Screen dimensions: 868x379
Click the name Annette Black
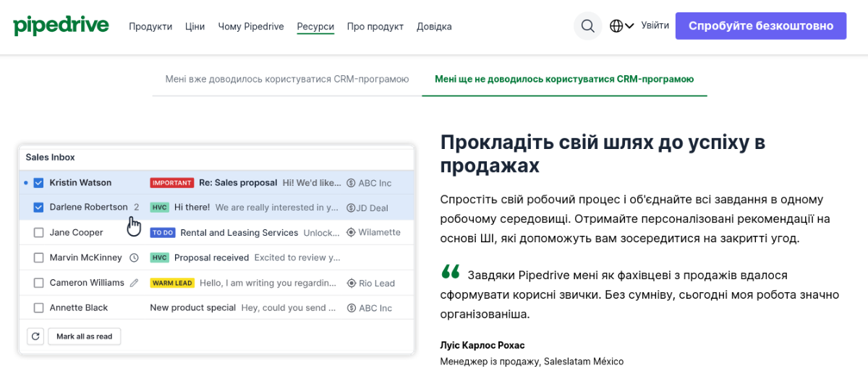coord(79,307)
